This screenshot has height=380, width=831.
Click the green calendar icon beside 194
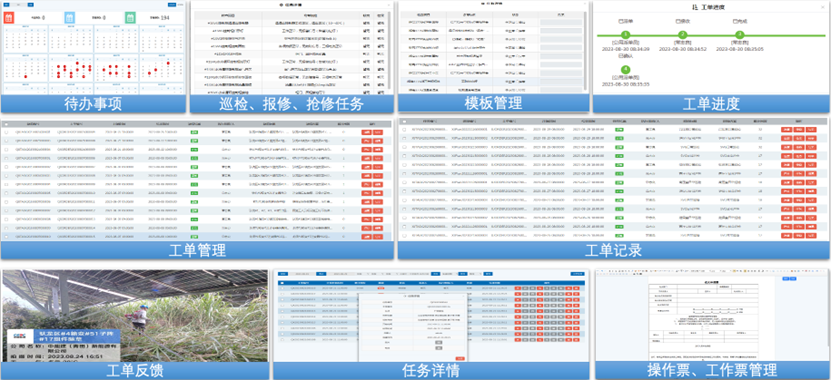tap(130, 17)
